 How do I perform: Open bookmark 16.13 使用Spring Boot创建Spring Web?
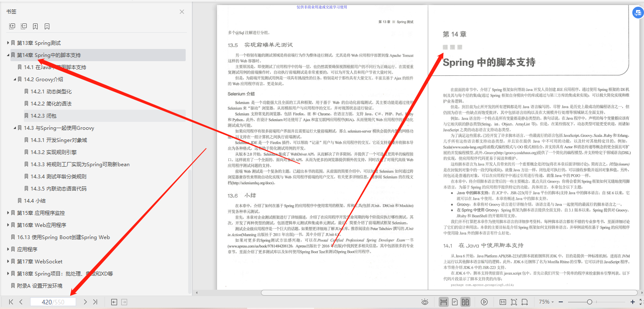pyautogui.click(x=64, y=237)
